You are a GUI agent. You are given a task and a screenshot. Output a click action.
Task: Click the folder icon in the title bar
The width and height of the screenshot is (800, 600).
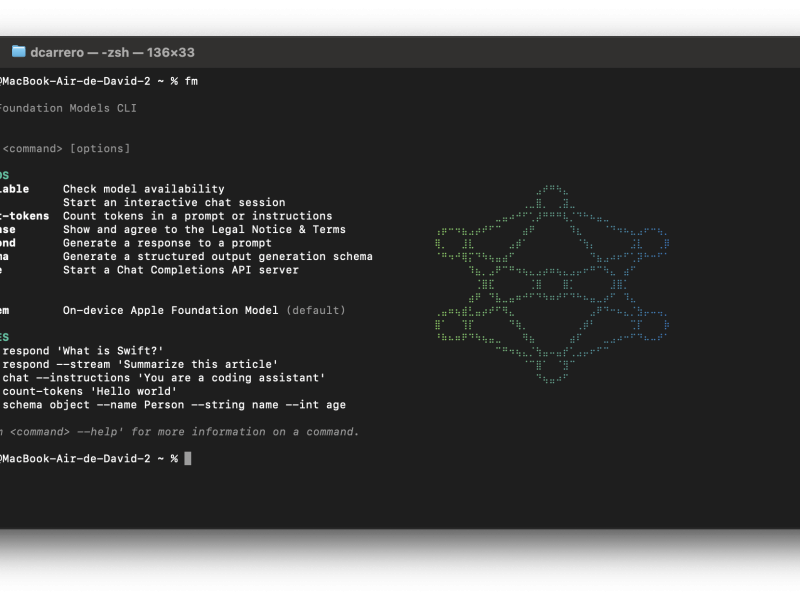(18, 52)
